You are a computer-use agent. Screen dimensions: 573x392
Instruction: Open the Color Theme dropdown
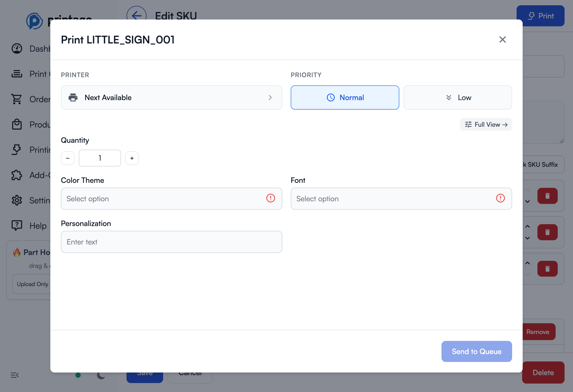171,199
